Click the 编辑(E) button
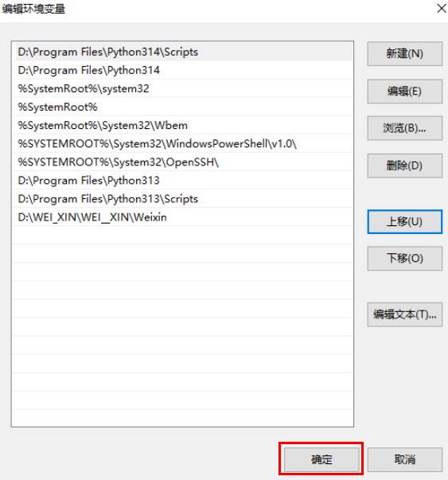This screenshot has width=448, height=480. [404, 92]
